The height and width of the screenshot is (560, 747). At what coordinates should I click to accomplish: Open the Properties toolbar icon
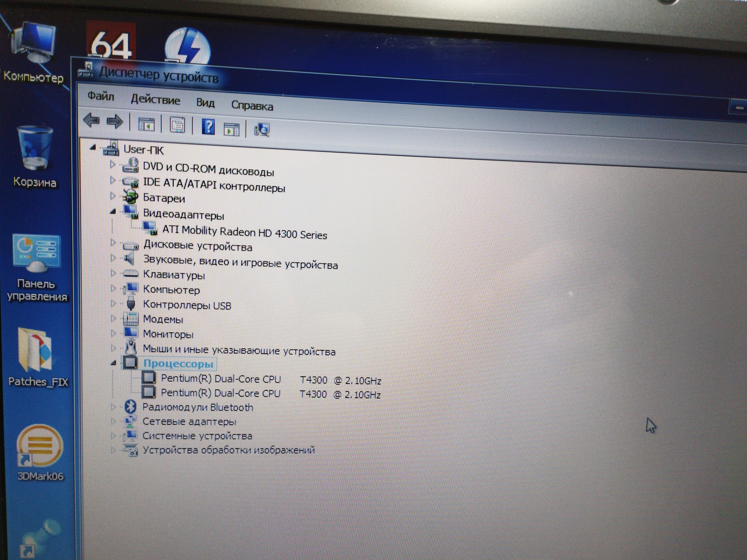pos(177,126)
